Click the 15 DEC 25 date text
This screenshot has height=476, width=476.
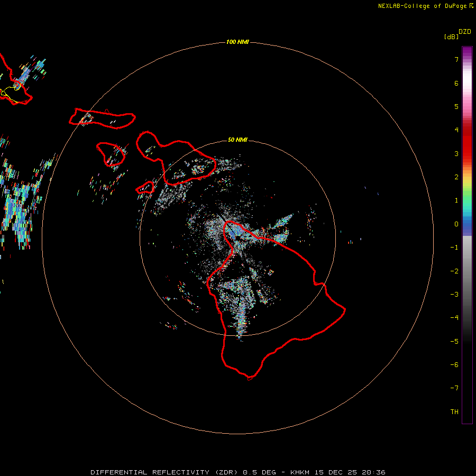pyautogui.click(x=336, y=472)
